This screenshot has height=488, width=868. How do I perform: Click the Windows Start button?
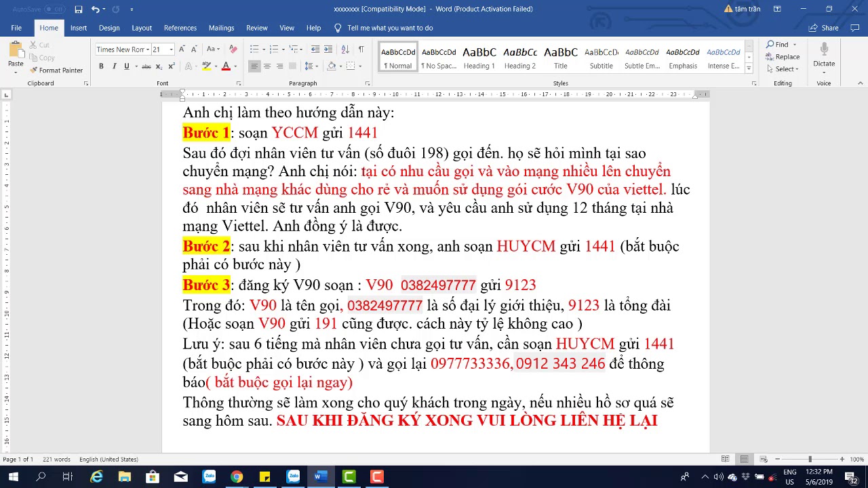click(x=13, y=477)
